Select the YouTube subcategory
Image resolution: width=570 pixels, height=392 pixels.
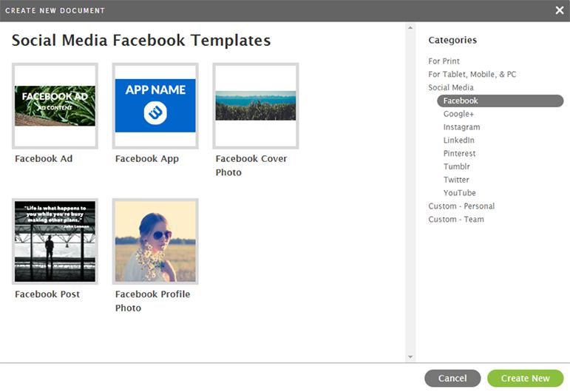[x=460, y=193]
